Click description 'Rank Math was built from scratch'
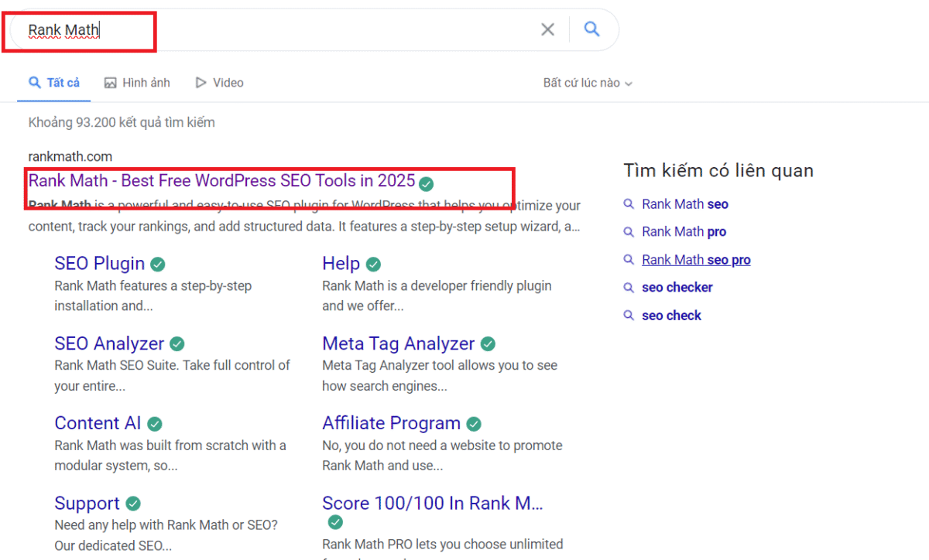Image resolution: width=929 pixels, height=560 pixels. point(170,456)
